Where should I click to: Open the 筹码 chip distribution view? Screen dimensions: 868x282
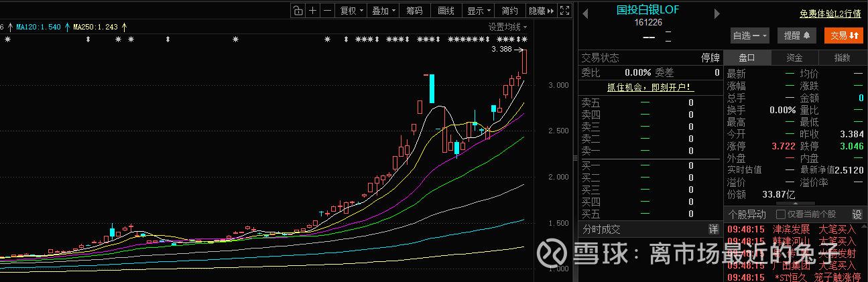tap(415, 10)
